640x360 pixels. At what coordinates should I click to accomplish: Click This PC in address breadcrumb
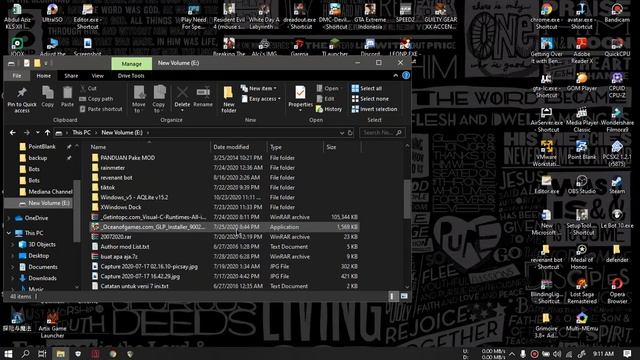tap(81, 133)
